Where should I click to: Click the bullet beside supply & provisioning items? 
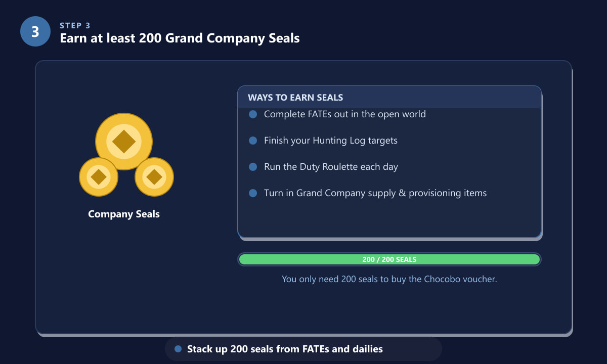click(x=253, y=193)
